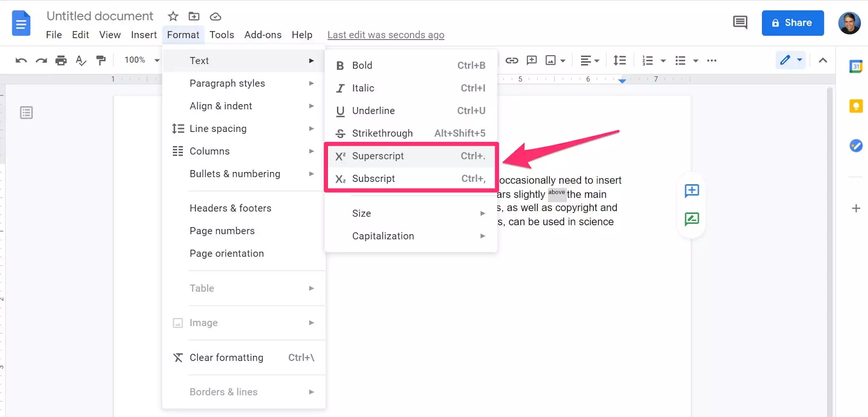Click the Add comment button beside page

point(692,191)
